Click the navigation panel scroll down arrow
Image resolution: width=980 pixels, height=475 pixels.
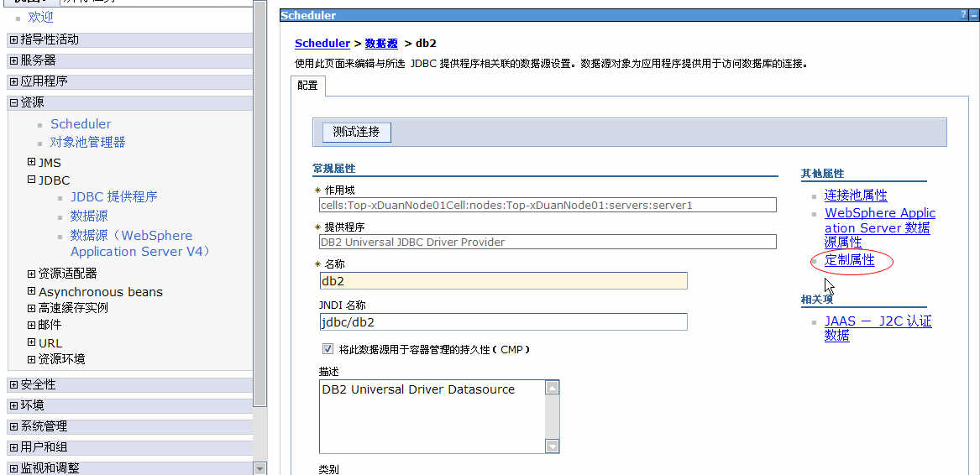(x=260, y=468)
